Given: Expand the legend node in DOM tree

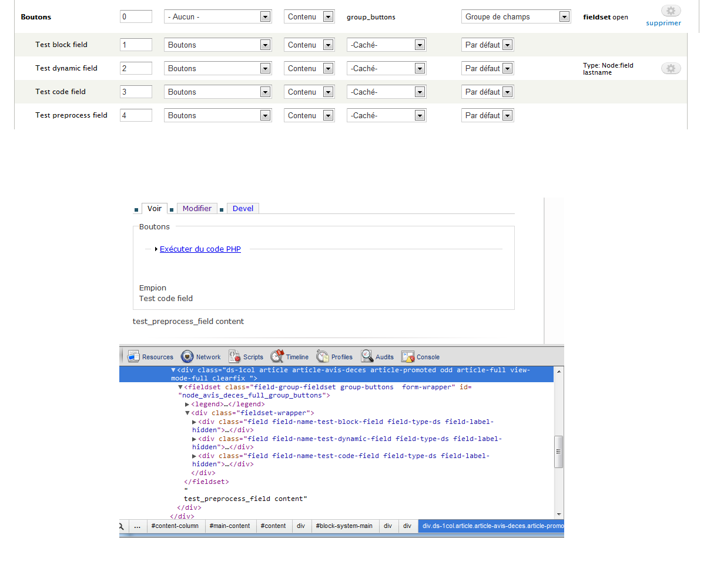Looking at the screenshot, I should [x=187, y=405].
